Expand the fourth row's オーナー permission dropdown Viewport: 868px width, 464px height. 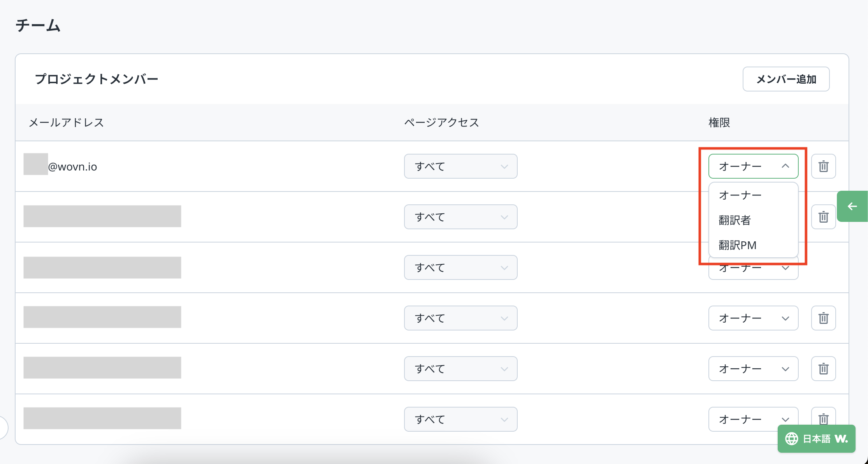[x=753, y=318]
